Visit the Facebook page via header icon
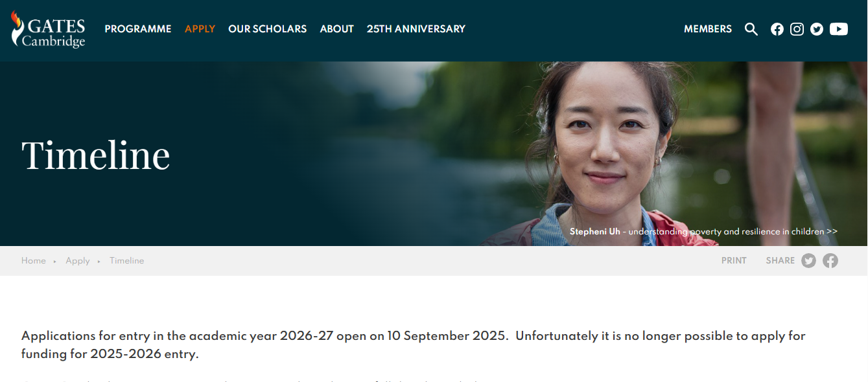Viewport: 868px width, 382px height. click(777, 29)
